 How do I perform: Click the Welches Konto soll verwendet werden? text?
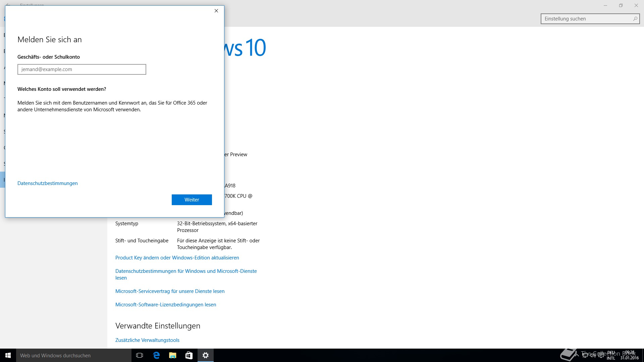click(x=62, y=89)
